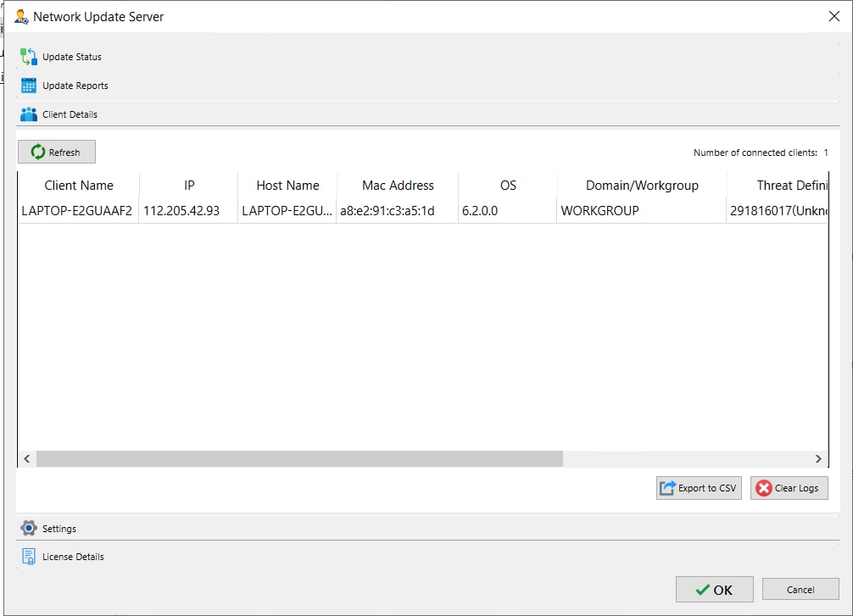Viewport: 853px width, 616px height.
Task: Click the horizontal scrollbar right arrow
Action: pos(818,458)
